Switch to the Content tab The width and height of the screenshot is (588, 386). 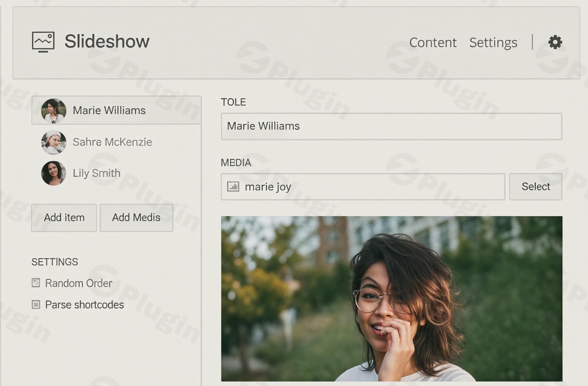point(433,43)
